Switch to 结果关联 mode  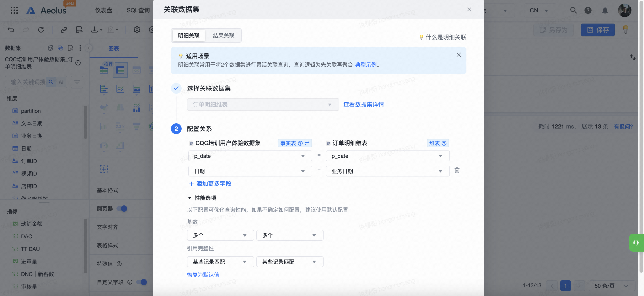point(223,36)
